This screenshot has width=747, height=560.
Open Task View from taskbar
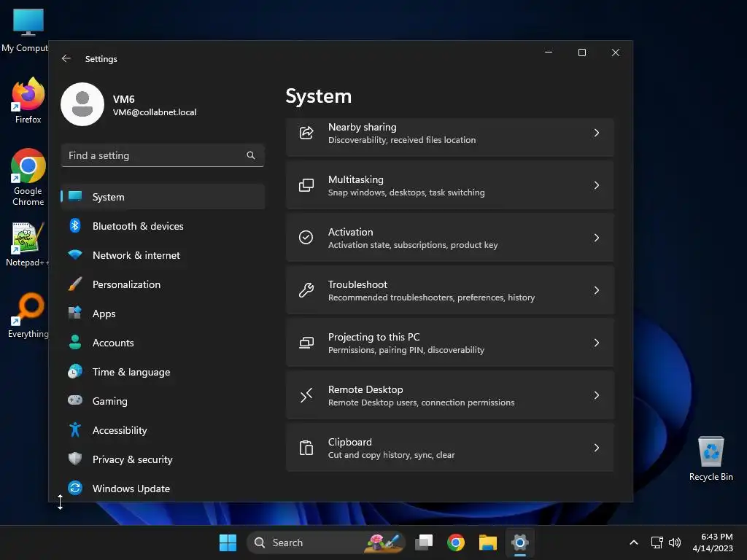[x=424, y=542]
